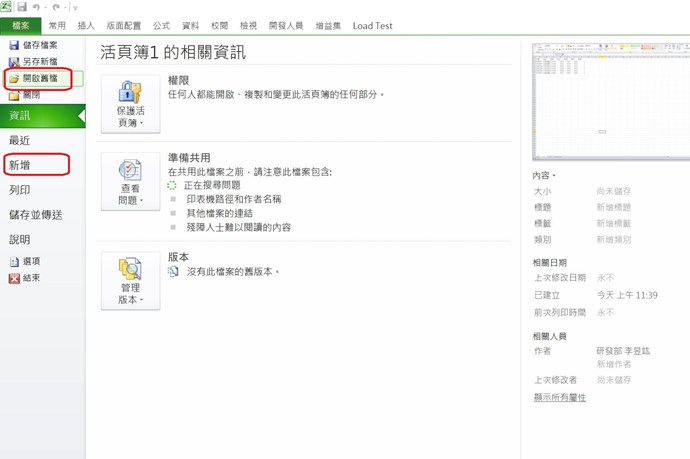The width and height of the screenshot is (690, 459).
Task: Go to 列印 in the backstage menu
Action: tap(20, 190)
